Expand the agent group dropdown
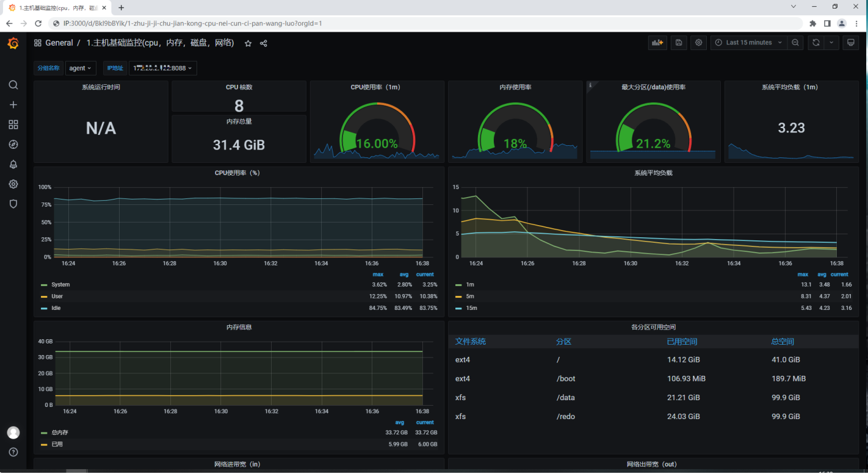The width and height of the screenshot is (868, 474). (x=80, y=68)
